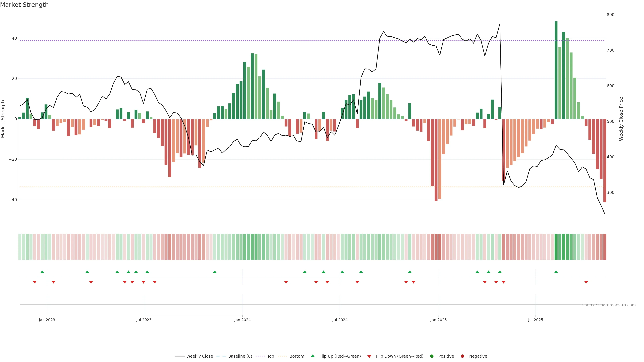Click the tallest green bar near 48
This screenshot has height=362, width=644.
[x=556, y=70]
